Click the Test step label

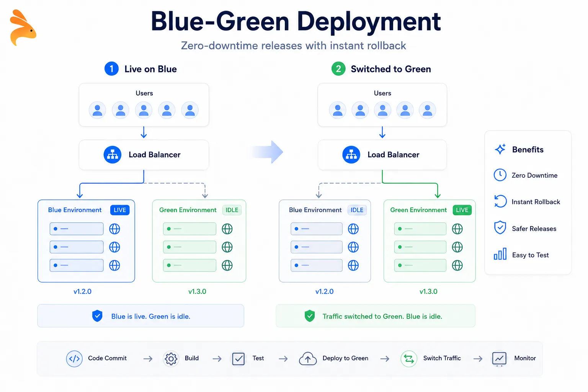[258, 358]
